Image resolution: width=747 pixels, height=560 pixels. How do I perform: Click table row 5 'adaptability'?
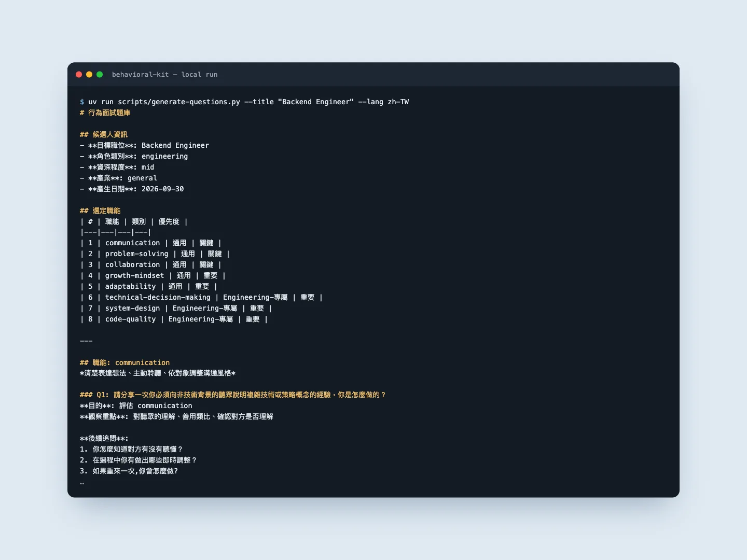tap(149, 286)
